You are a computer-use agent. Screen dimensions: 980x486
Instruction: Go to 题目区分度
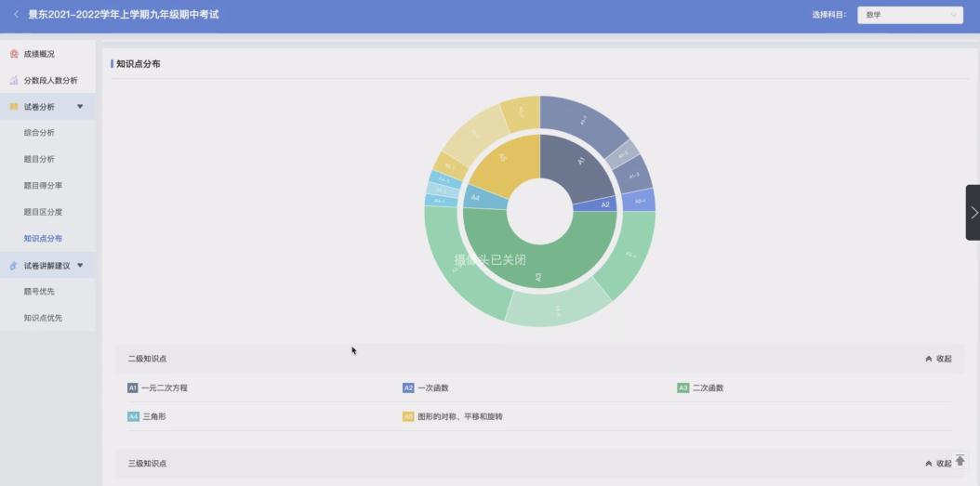(43, 212)
